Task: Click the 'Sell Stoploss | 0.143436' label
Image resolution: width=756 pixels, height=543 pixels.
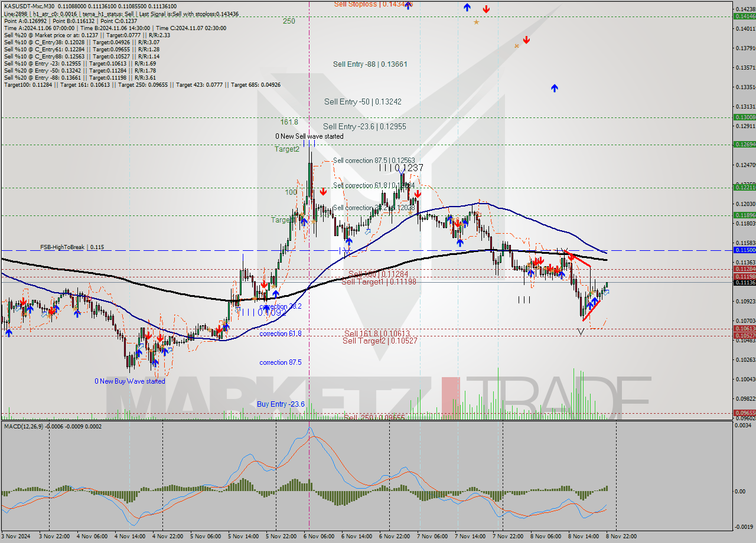Action: [x=373, y=4]
